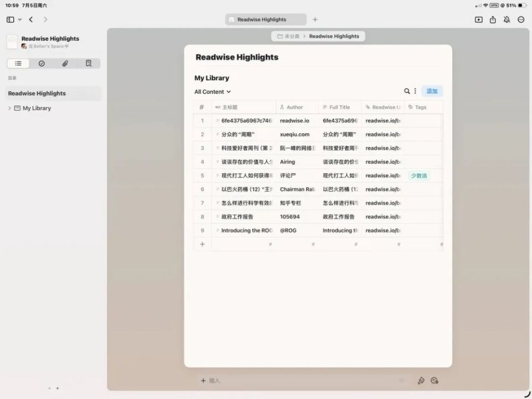
Task: Go back with the left arrow
Action: (x=31, y=20)
